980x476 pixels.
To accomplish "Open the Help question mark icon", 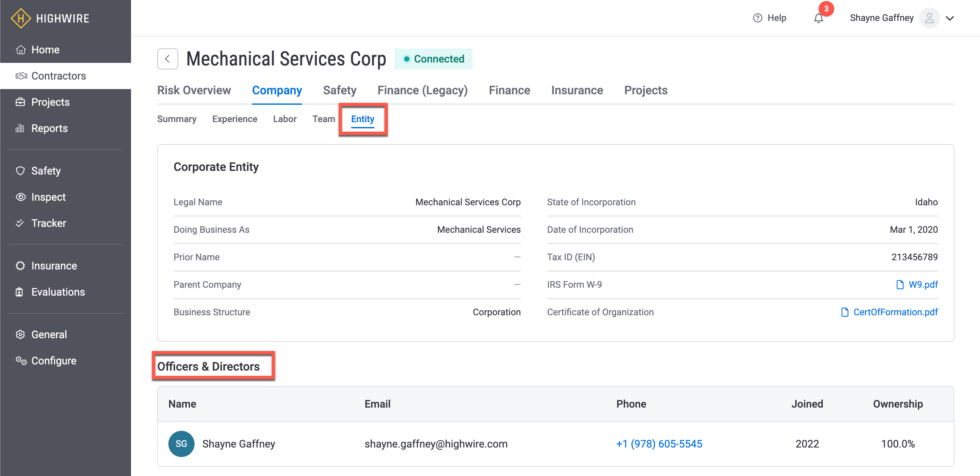I will point(758,18).
